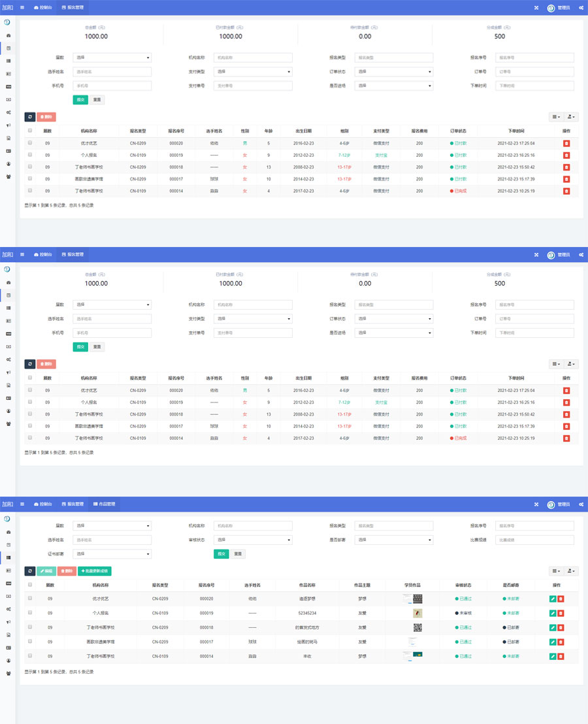The height and width of the screenshot is (724, 588).
Task: Click the 管理员 avatar icon on the 作品管理 screen
Action: tap(551, 504)
